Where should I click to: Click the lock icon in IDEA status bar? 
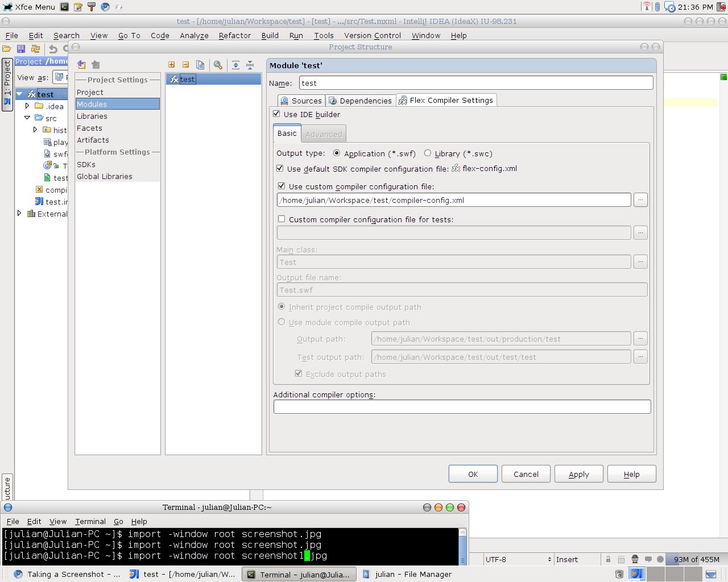[608, 559]
